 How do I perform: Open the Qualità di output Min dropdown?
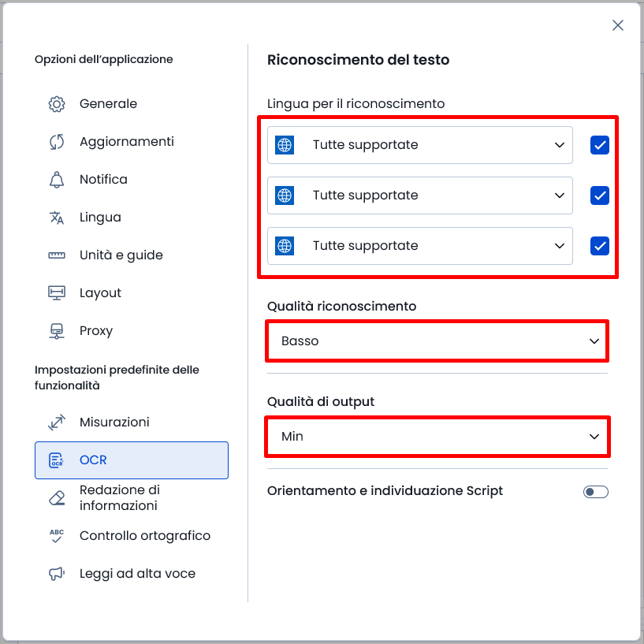coord(437,436)
